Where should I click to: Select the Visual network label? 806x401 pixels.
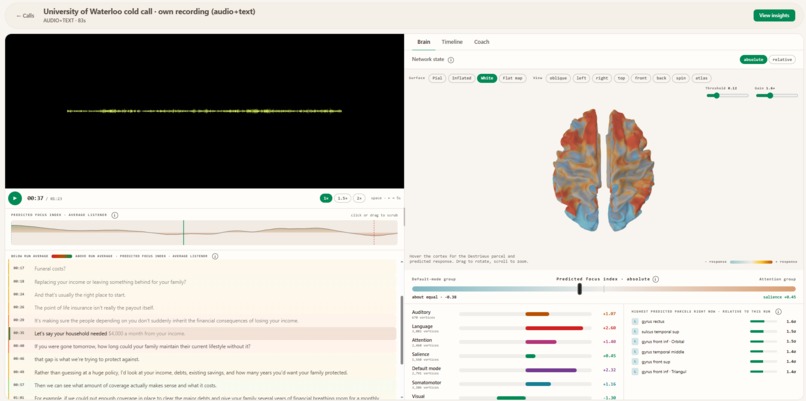click(418, 396)
